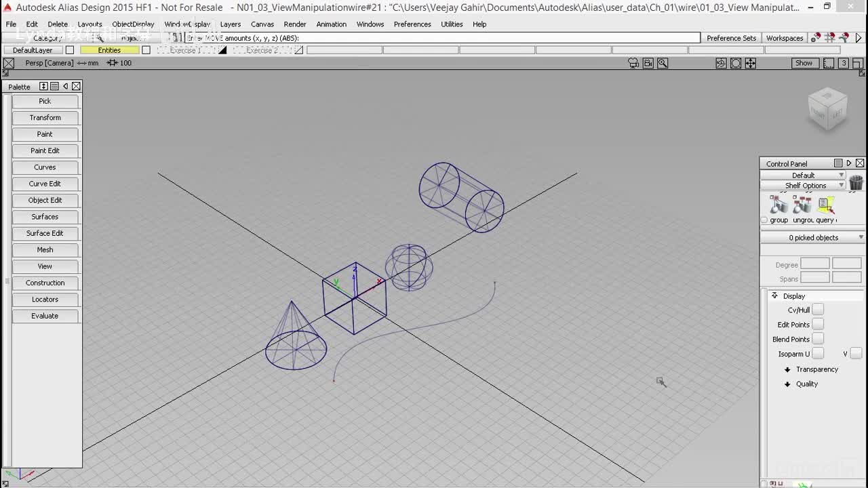868x488 pixels.
Task: Close the Palette panel
Action: coord(76,86)
